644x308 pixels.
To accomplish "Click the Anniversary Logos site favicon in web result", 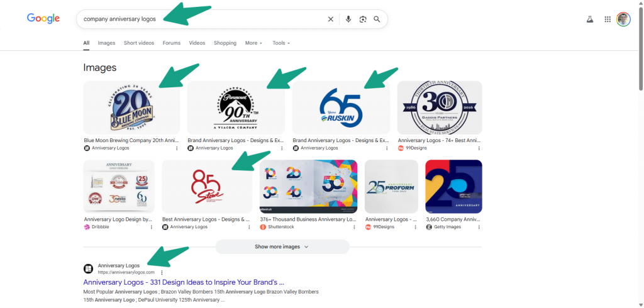I will (x=88, y=268).
